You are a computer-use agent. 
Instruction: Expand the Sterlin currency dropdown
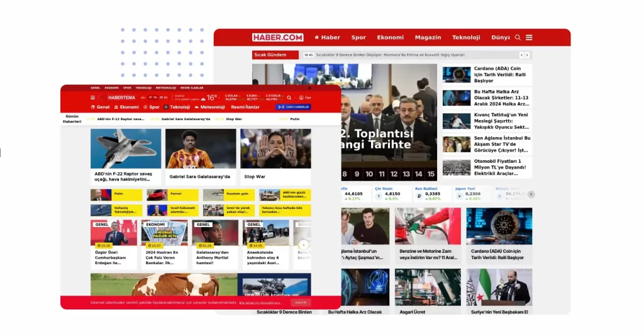282,96
